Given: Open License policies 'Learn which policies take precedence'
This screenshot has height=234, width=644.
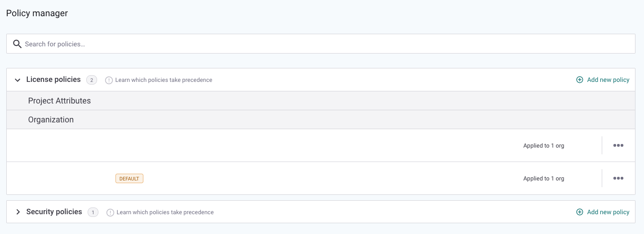Looking at the screenshot, I should 164,80.
